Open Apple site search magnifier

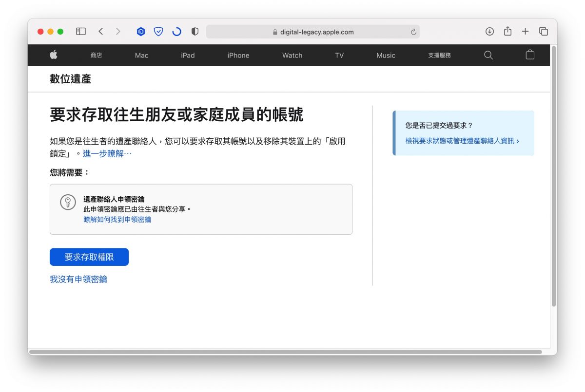488,55
